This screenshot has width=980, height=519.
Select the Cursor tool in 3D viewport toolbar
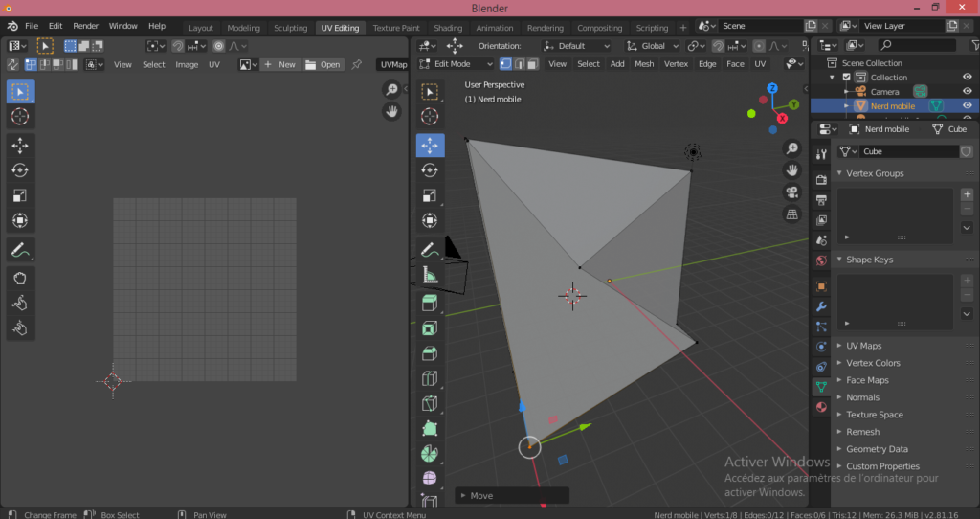[430, 116]
